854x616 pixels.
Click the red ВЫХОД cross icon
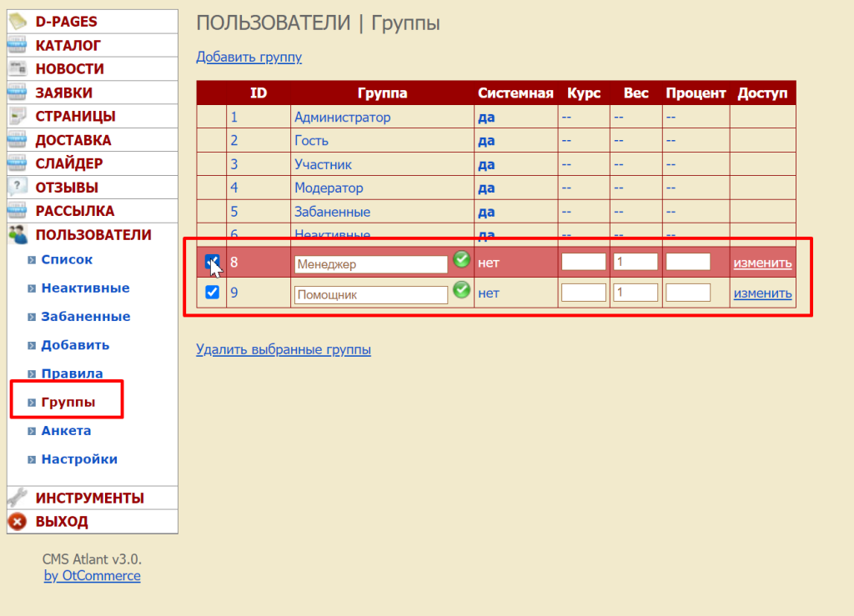(x=18, y=521)
